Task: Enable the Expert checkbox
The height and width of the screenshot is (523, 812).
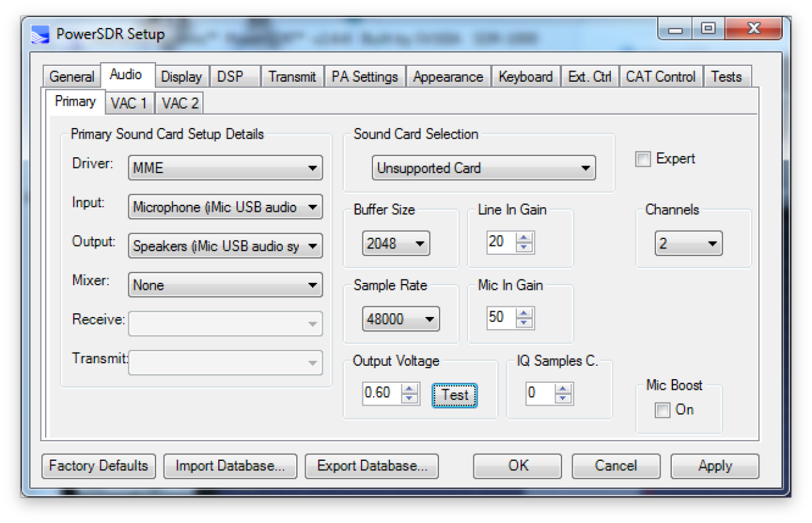Action: click(x=643, y=160)
